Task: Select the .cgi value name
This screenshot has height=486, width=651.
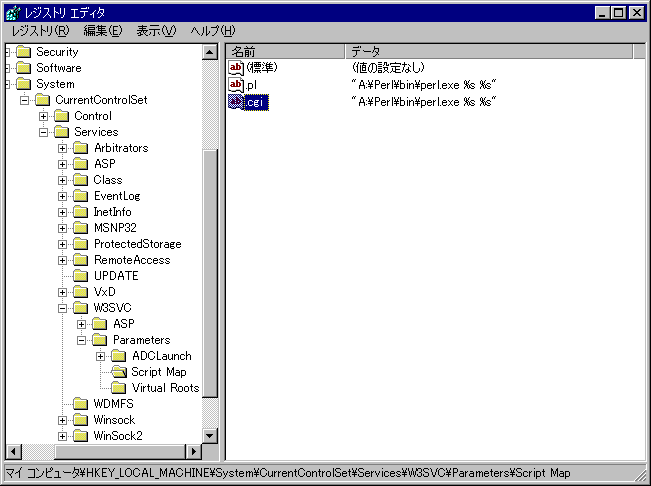Action: coord(256,102)
